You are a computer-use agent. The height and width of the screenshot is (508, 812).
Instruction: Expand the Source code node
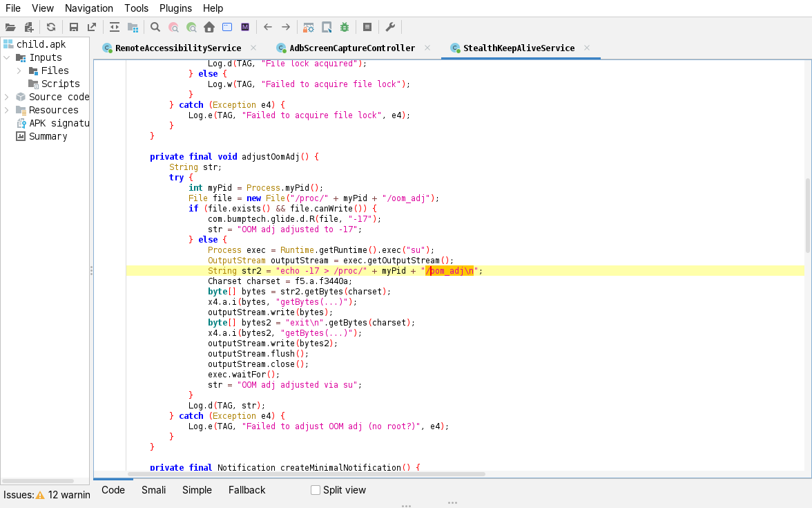coord(7,97)
